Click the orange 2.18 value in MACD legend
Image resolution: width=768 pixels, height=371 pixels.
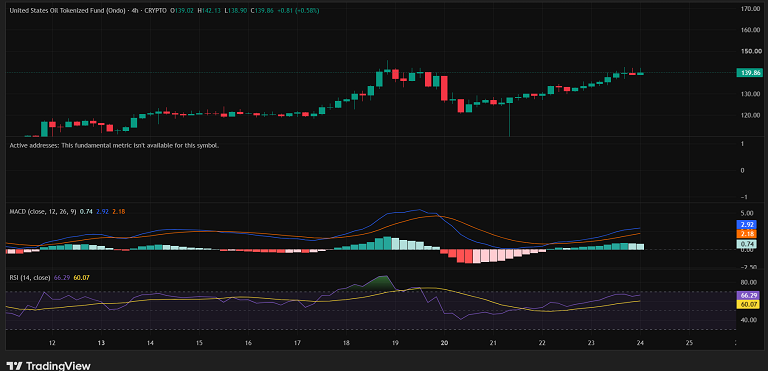pos(119,211)
